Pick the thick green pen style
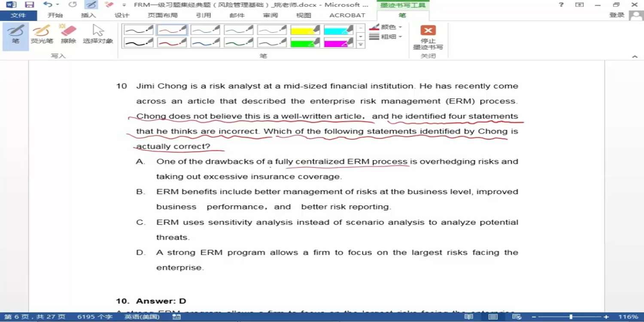Viewport: 644px width, 322px height. pyautogui.click(x=239, y=42)
